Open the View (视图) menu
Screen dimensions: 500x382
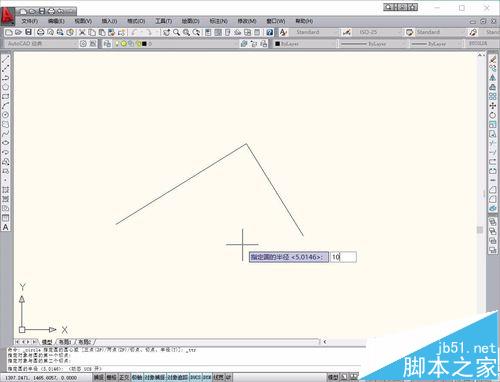pos(83,21)
